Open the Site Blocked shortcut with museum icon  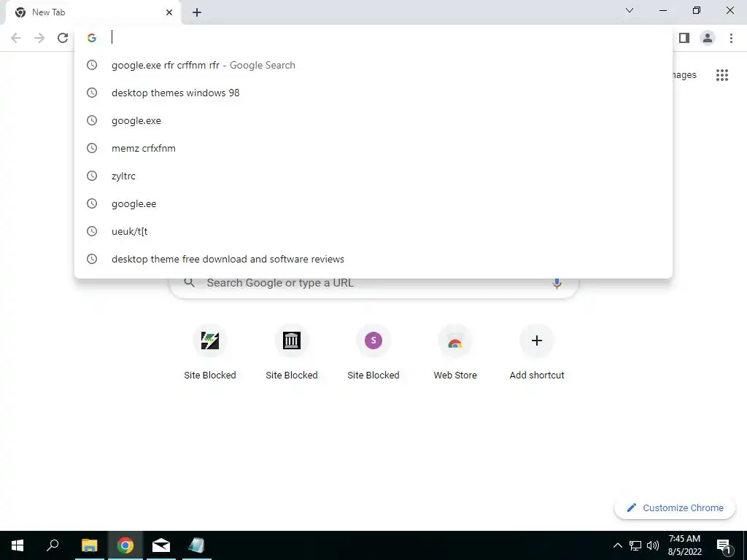coord(292,341)
